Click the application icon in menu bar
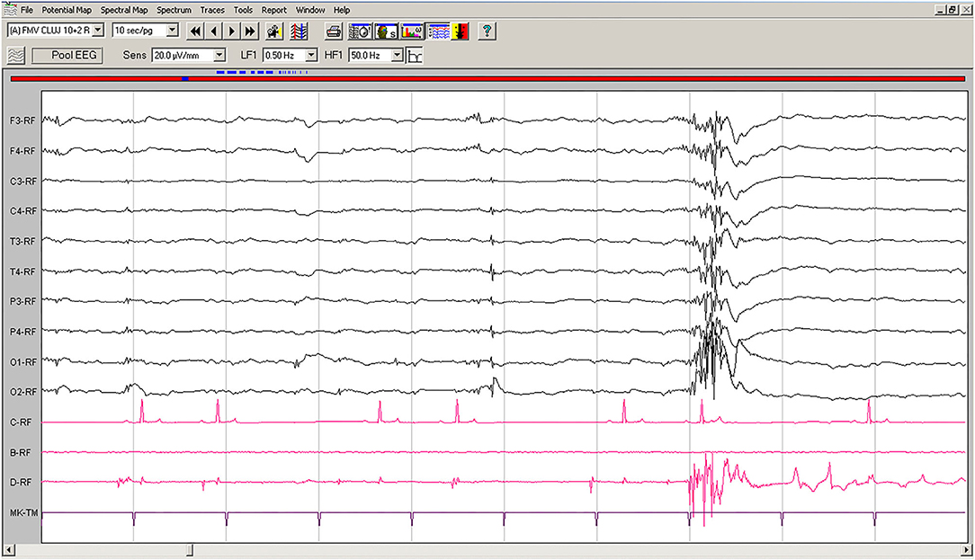This screenshot has height=560, width=975. pos(11,9)
